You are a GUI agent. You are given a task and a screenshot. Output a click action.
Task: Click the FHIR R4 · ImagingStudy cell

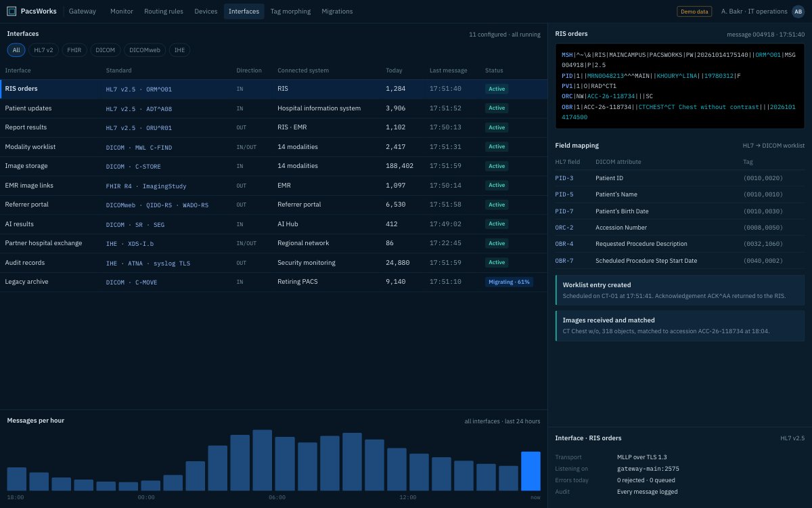(x=146, y=186)
